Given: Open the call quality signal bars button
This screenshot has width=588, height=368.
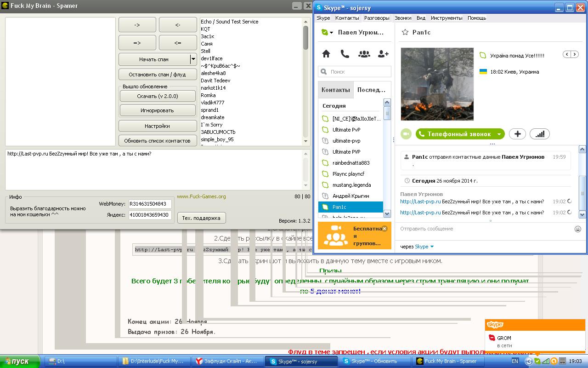Looking at the screenshot, I should coord(540,134).
